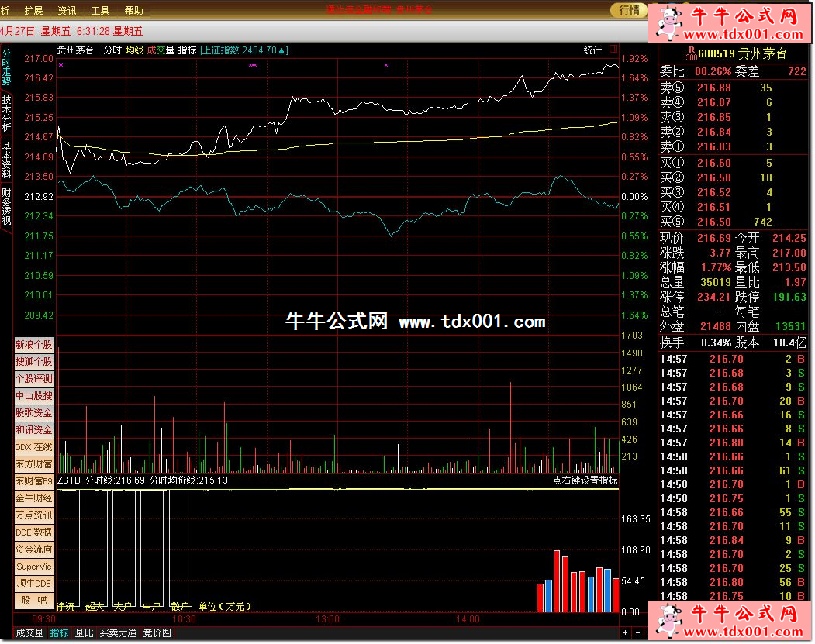Click the 点右键设置指标 hint text
This screenshot has width=815, height=644.
[x=585, y=480]
